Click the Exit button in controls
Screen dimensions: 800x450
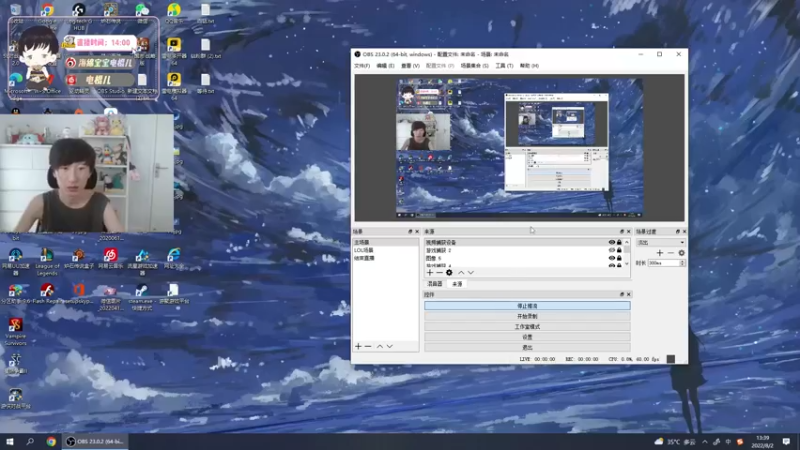(x=527, y=347)
